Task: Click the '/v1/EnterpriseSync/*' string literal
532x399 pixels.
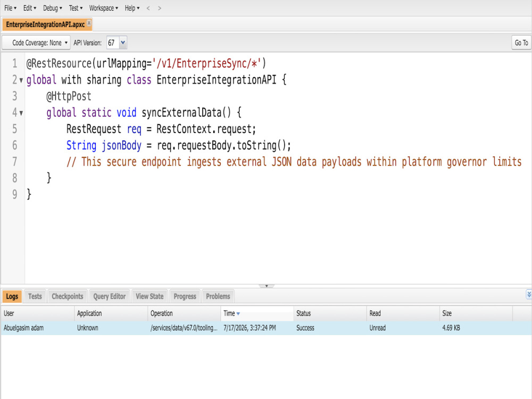Action: [206, 63]
